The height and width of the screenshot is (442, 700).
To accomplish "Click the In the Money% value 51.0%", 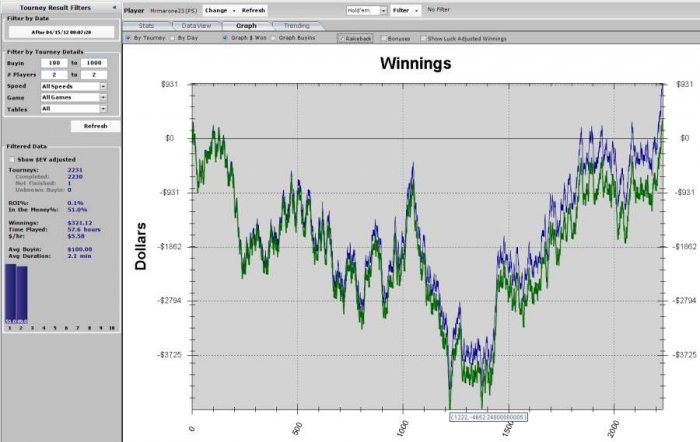I will tap(77, 209).
